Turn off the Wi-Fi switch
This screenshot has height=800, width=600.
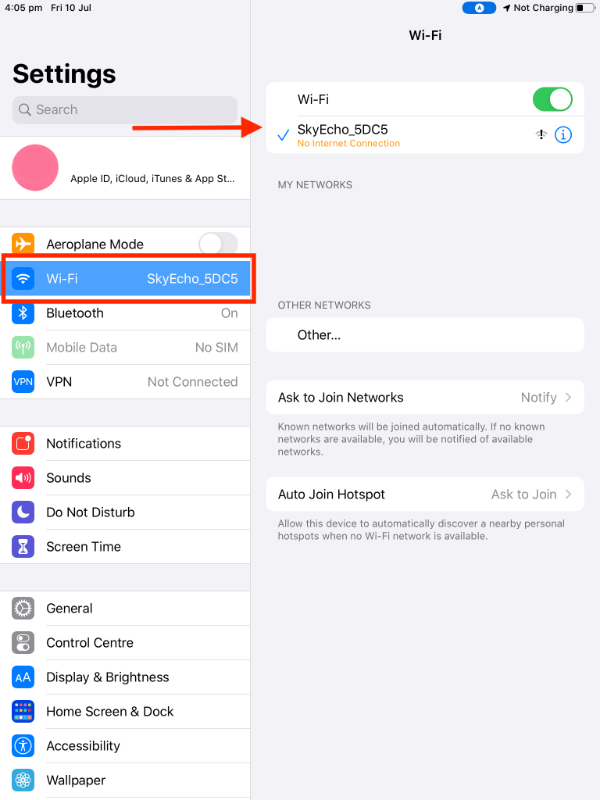pyautogui.click(x=553, y=99)
